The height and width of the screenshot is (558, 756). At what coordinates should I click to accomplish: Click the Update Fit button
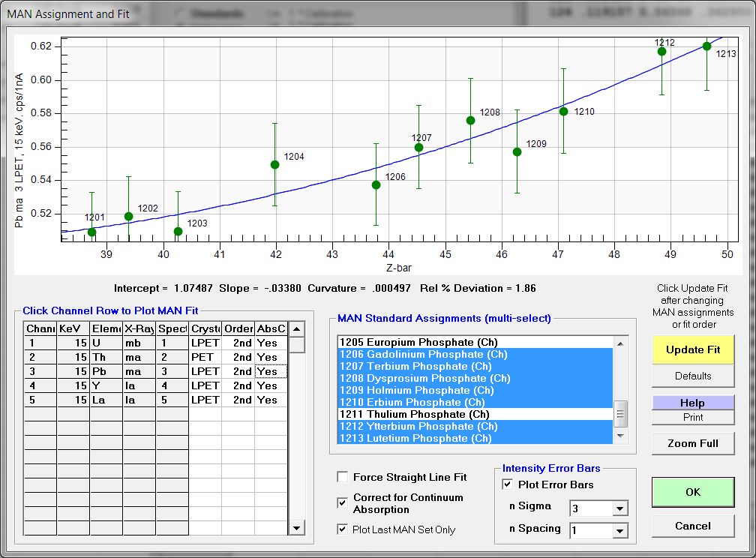click(692, 349)
